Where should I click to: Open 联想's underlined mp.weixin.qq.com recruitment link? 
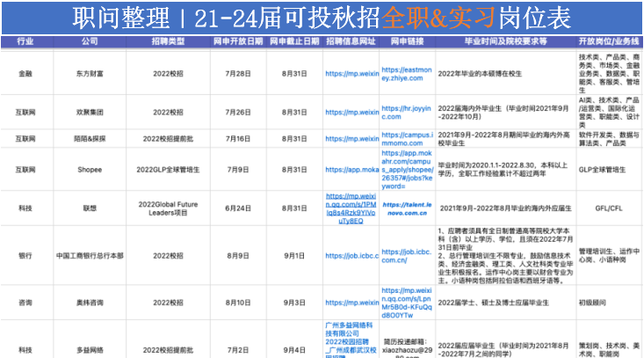coord(351,208)
